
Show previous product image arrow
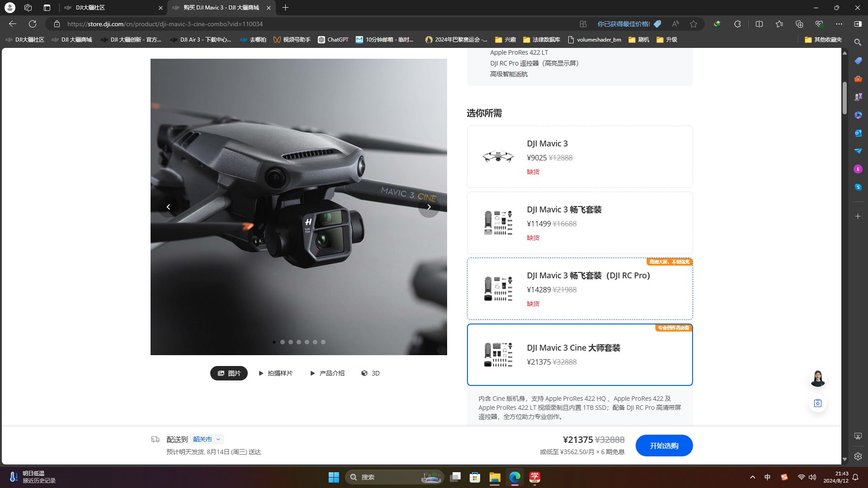[168, 207]
